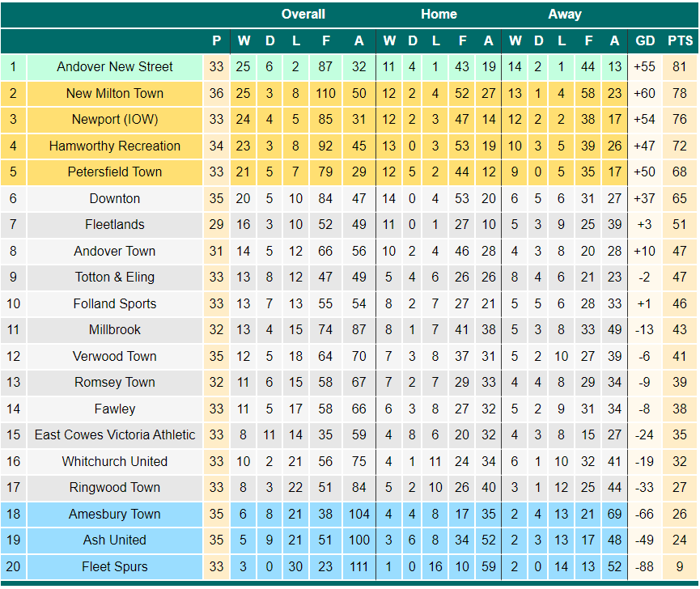Select Petersfield Town in the table
This screenshot has height=589, width=700.
click(115, 172)
